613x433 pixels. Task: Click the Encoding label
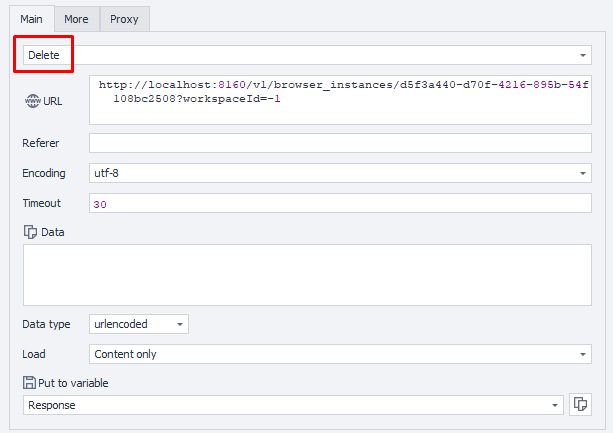(44, 173)
